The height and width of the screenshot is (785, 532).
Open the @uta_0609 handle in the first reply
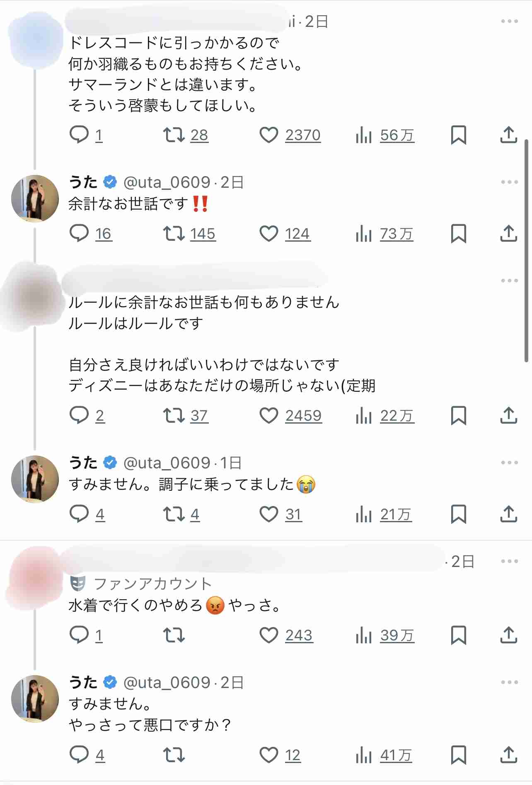coord(167,182)
